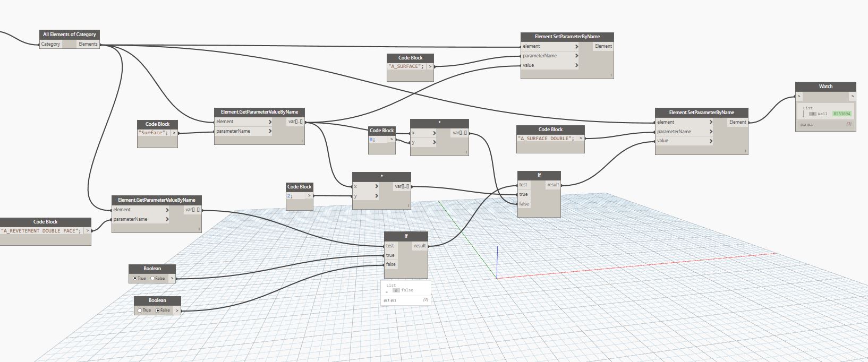Select False on the upper Boolean node

point(153,278)
